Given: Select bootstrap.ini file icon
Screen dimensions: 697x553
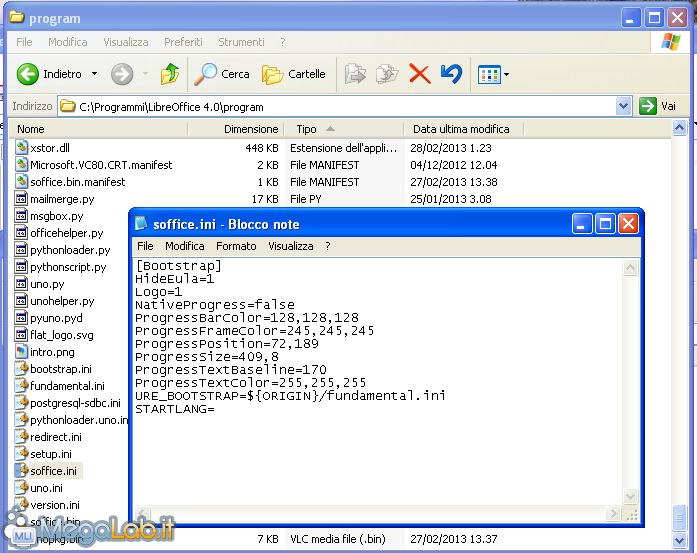Looking at the screenshot, I should (21, 369).
